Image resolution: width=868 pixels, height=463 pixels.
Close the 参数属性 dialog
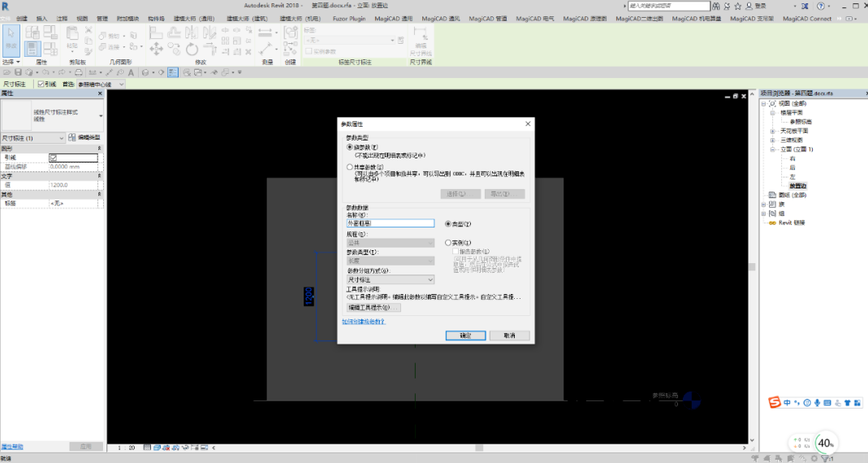(x=528, y=123)
